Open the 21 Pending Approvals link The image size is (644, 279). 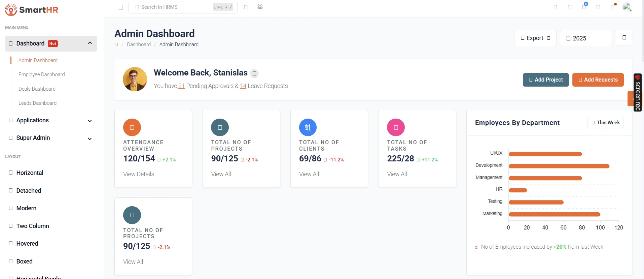tap(181, 86)
